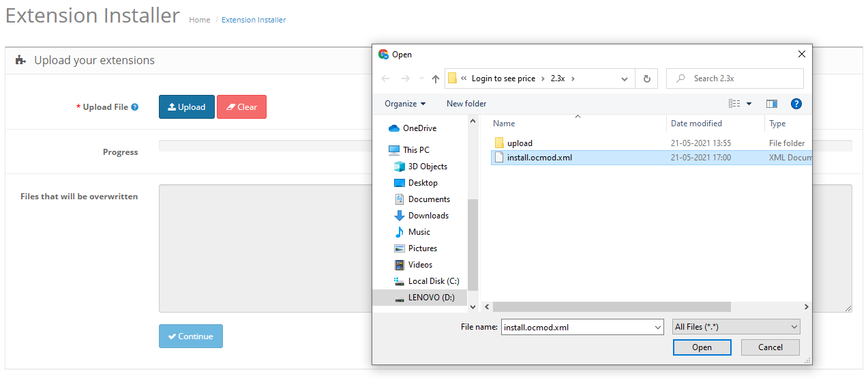868x387 pixels.
Task: Open the All Files type dropdown
Action: click(x=736, y=327)
